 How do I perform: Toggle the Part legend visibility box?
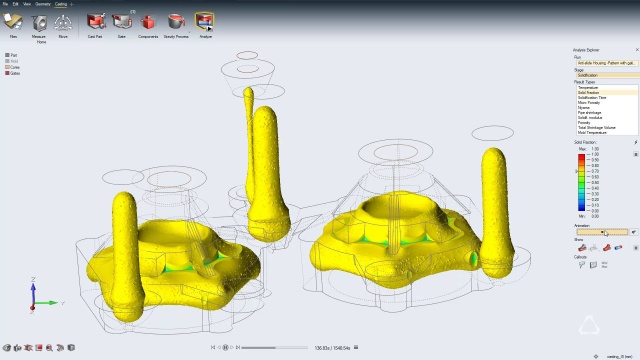coord(7,55)
